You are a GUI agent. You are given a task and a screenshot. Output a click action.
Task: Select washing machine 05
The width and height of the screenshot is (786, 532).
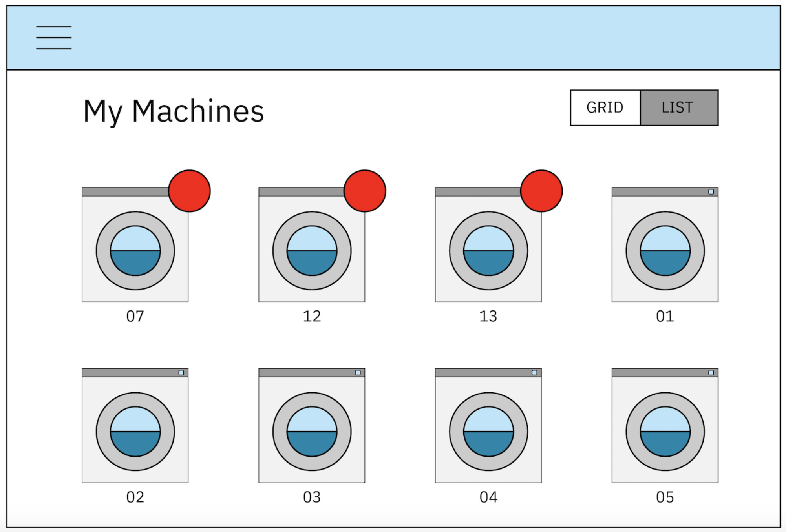point(665,431)
